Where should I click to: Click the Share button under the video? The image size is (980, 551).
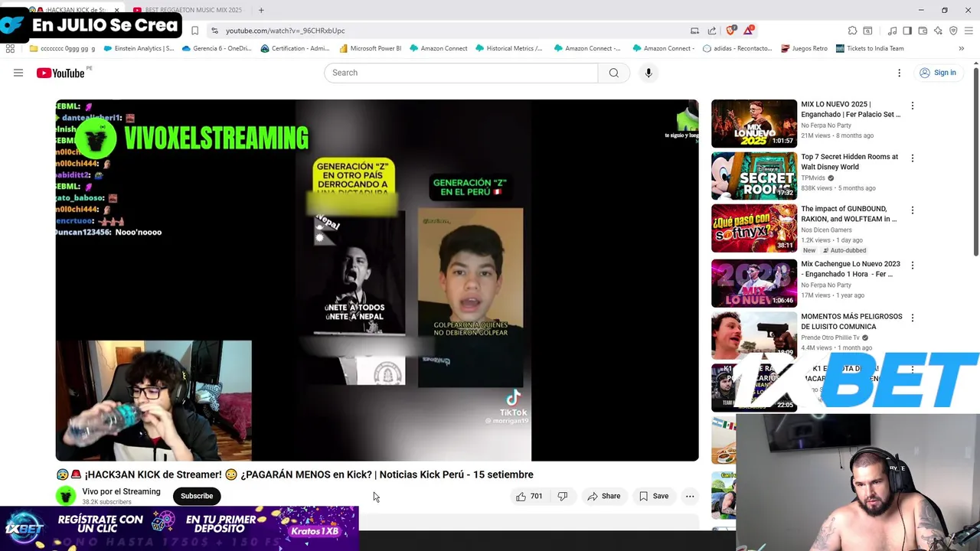pos(603,496)
